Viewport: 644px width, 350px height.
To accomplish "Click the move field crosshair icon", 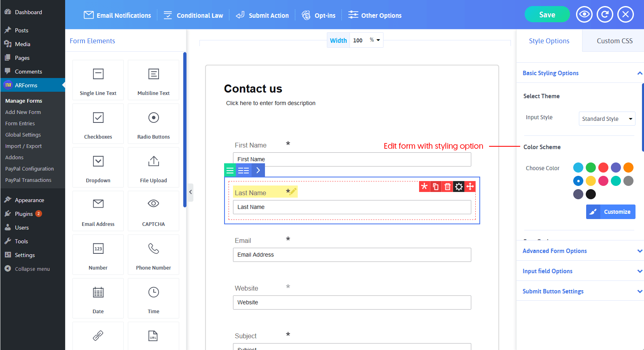I will pyautogui.click(x=470, y=186).
